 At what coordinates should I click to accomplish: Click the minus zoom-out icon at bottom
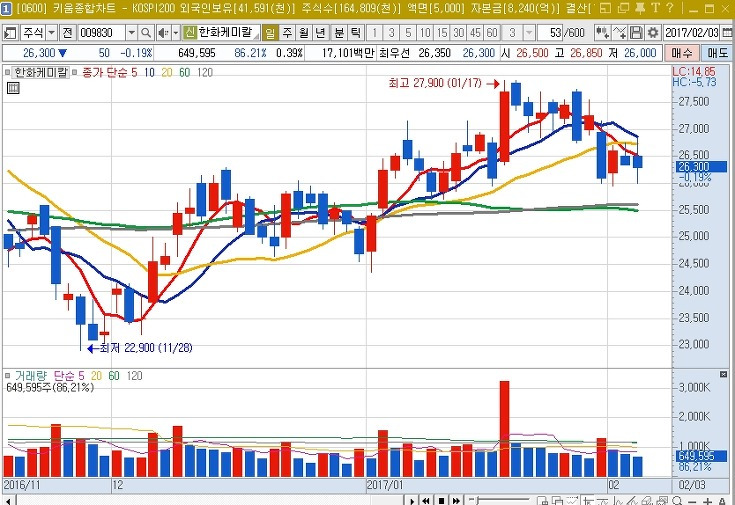click(691, 501)
